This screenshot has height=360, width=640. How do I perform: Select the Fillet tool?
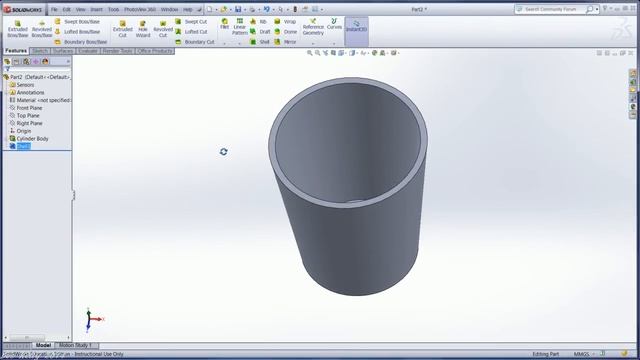(x=224, y=24)
